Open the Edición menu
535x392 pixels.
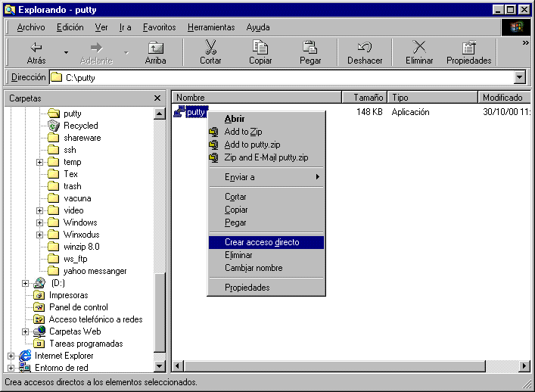coord(70,27)
